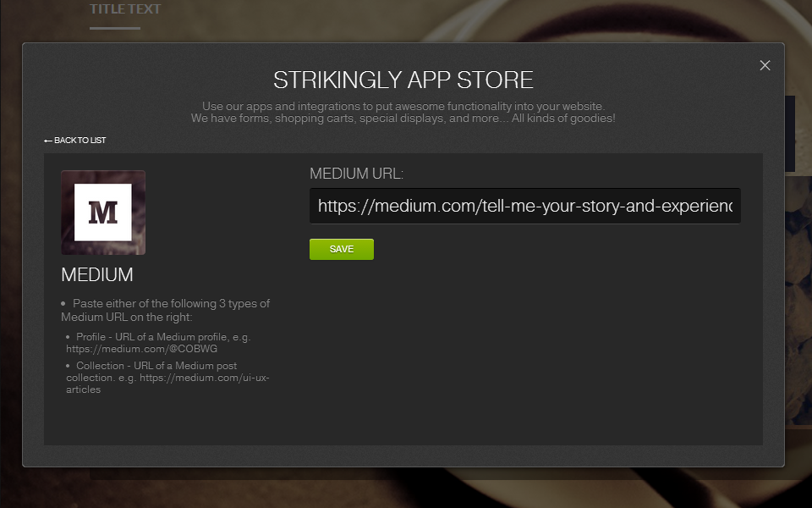Click the Profile URL example text

coord(158,343)
